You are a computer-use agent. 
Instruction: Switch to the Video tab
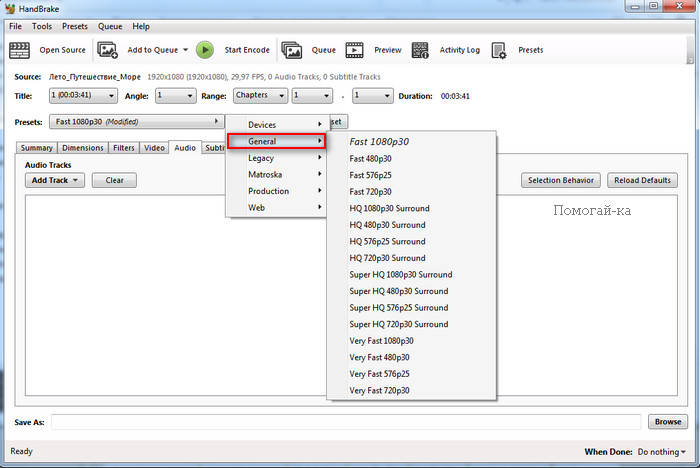[154, 148]
